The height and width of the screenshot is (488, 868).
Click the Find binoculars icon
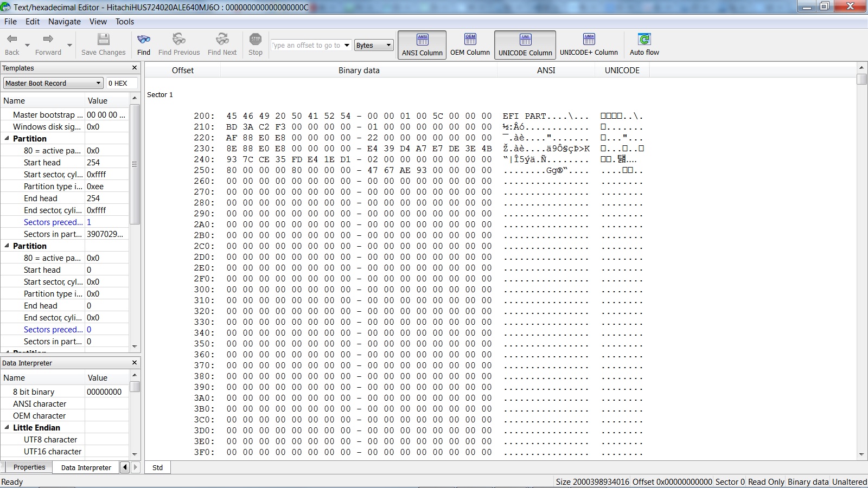point(144,39)
